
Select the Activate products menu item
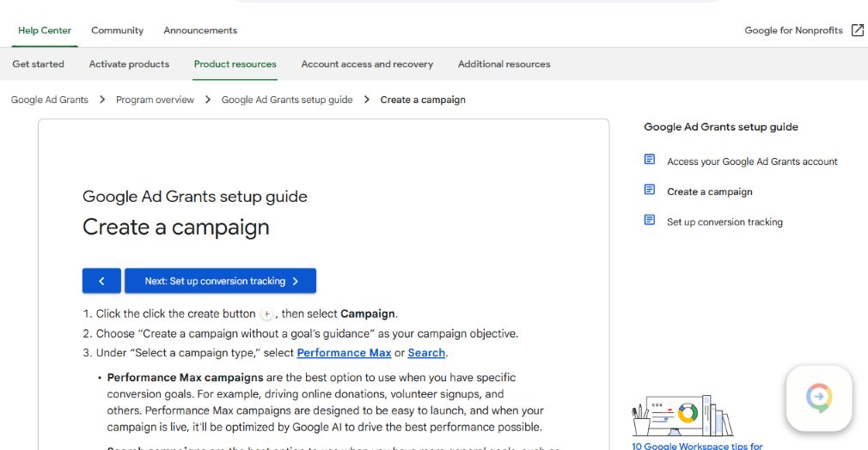coord(129,64)
